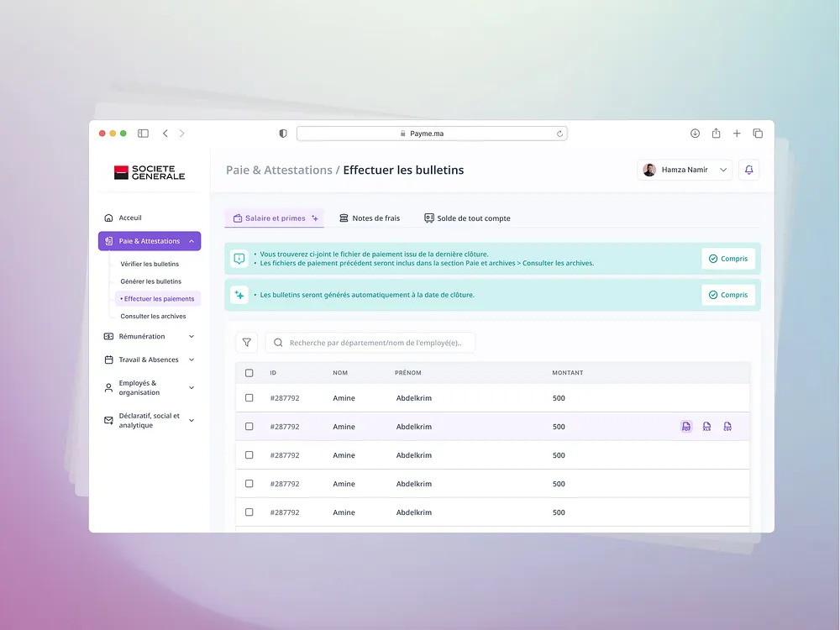
Task: Click the magnifier search icon
Action: (x=278, y=343)
